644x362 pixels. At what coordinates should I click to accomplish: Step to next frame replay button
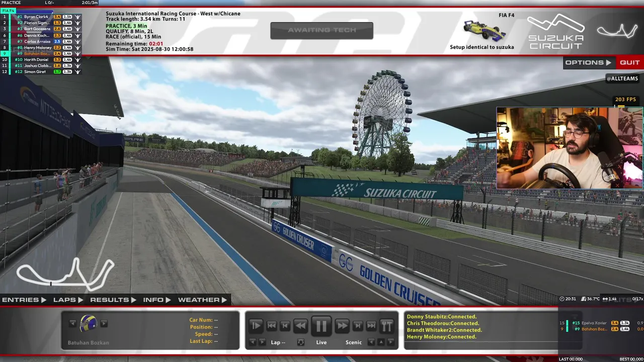point(357,326)
